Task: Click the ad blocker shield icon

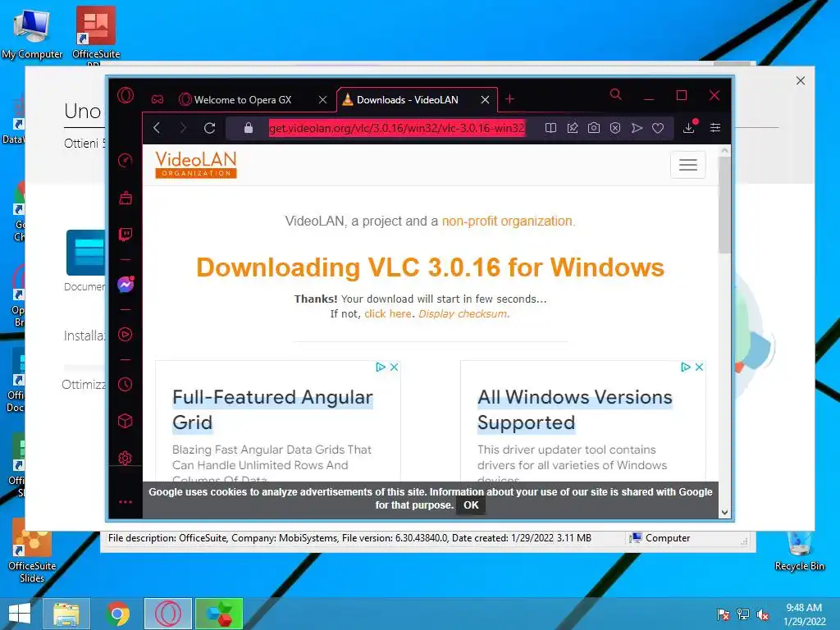Action: click(615, 127)
